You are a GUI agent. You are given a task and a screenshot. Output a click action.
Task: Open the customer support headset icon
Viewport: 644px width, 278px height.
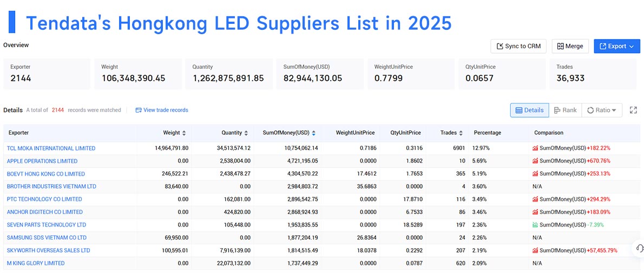tap(640, 248)
